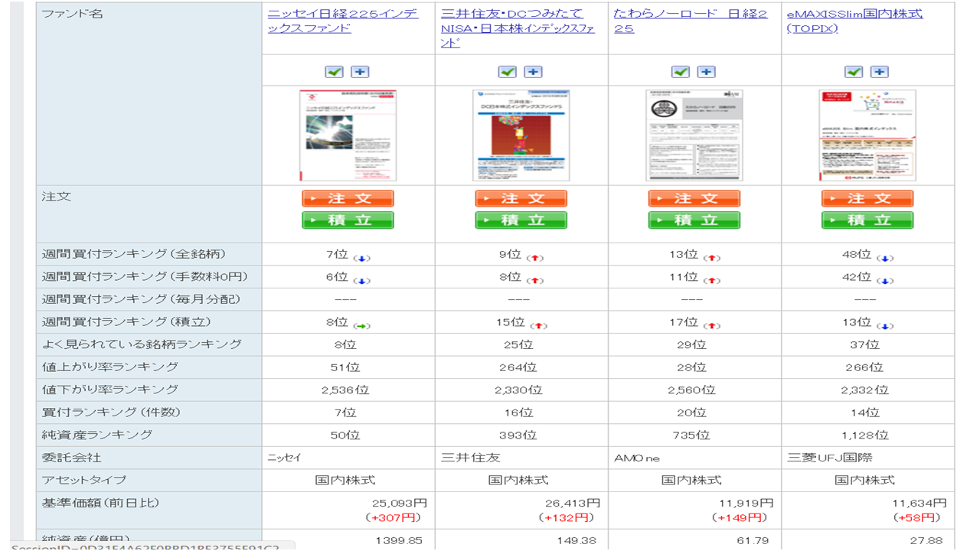
Task: Click the plus icon under ニッセイ日経225インデックスファンド
Action: (360, 71)
